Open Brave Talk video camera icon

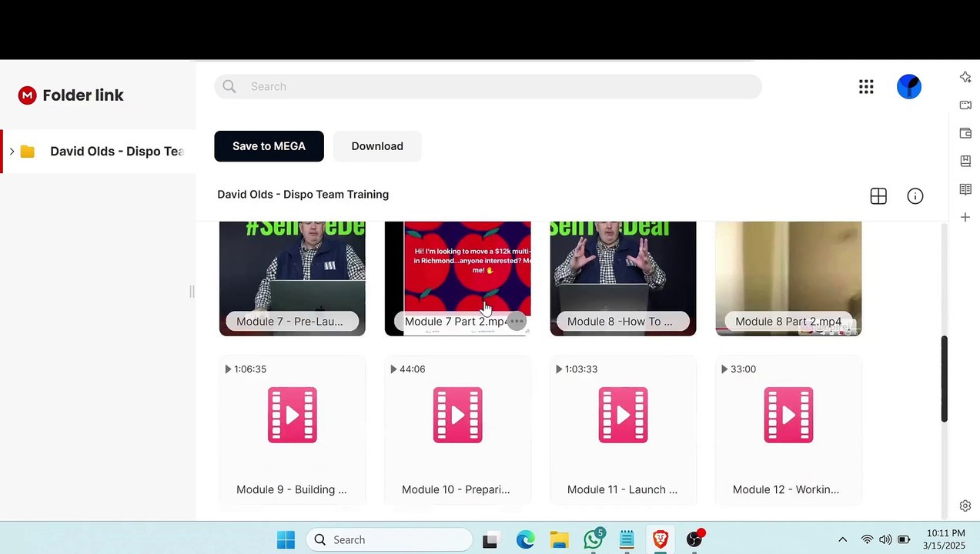tap(965, 105)
